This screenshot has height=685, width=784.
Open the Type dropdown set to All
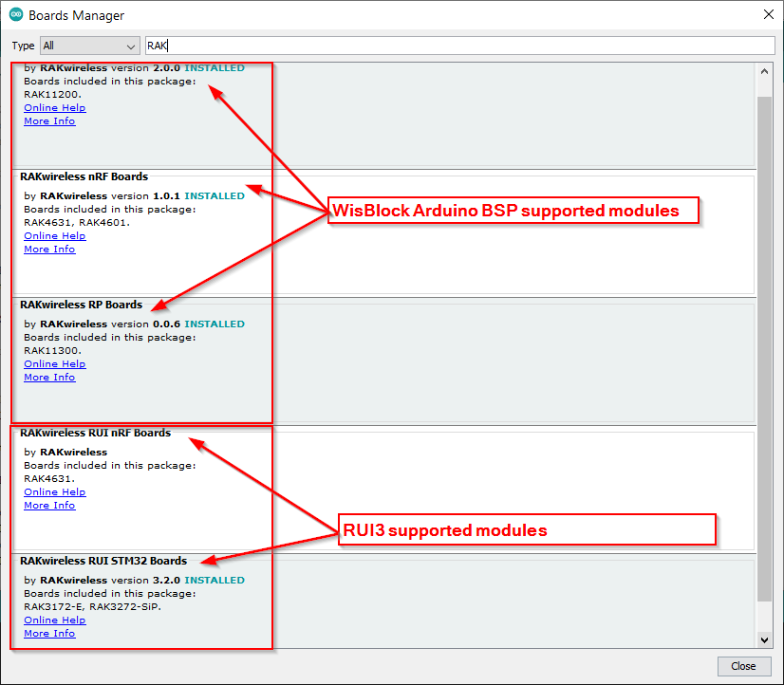(x=89, y=46)
